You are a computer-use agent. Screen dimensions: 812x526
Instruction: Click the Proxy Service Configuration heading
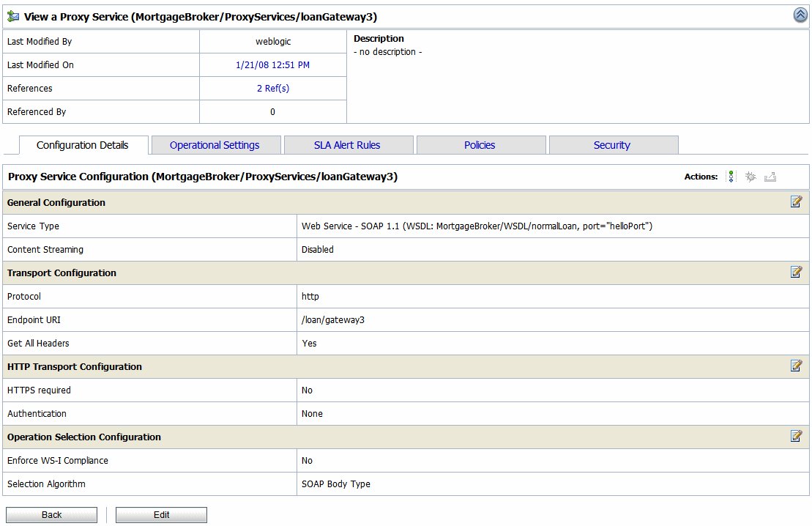(x=203, y=177)
